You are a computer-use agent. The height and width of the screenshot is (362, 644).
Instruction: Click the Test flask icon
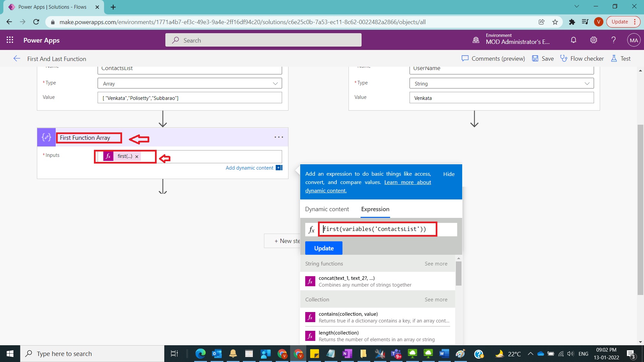tap(614, 59)
